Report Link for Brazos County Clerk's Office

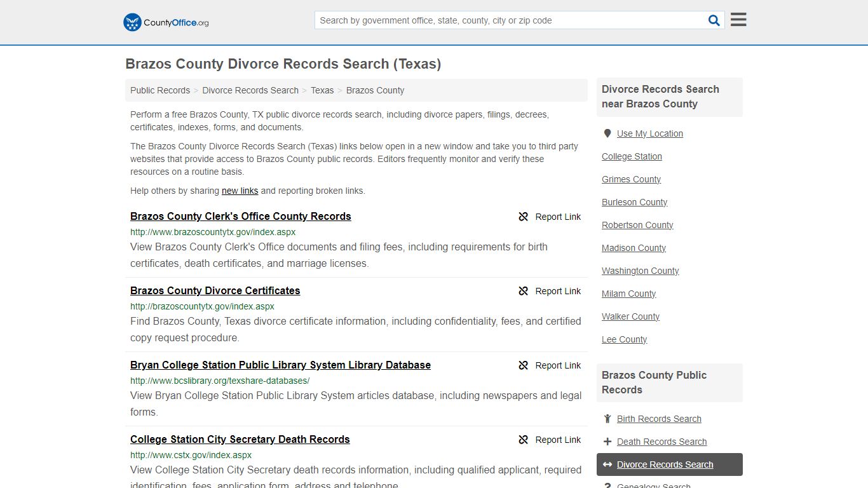click(558, 217)
